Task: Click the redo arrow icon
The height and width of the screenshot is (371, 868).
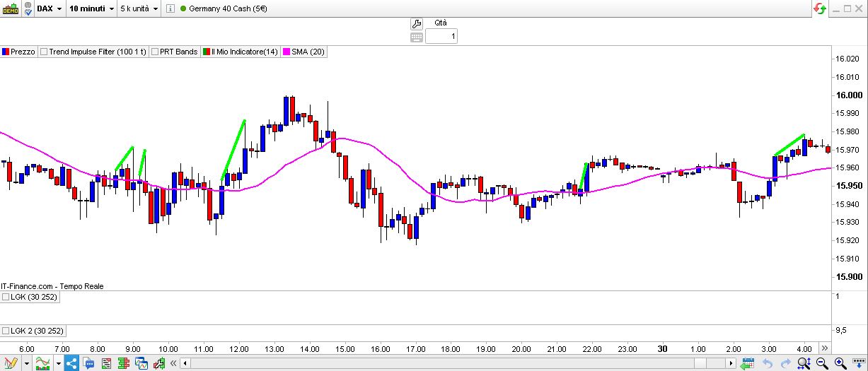Action: [785, 364]
